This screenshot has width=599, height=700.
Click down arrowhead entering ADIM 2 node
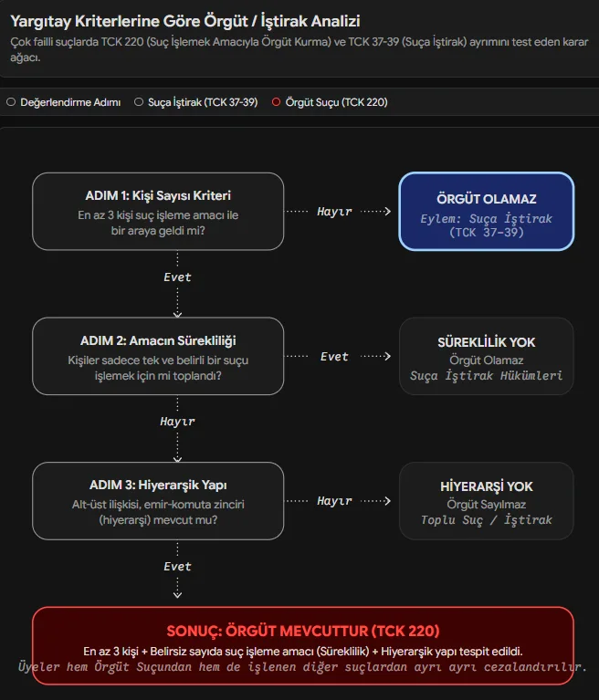tap(177, 315)
